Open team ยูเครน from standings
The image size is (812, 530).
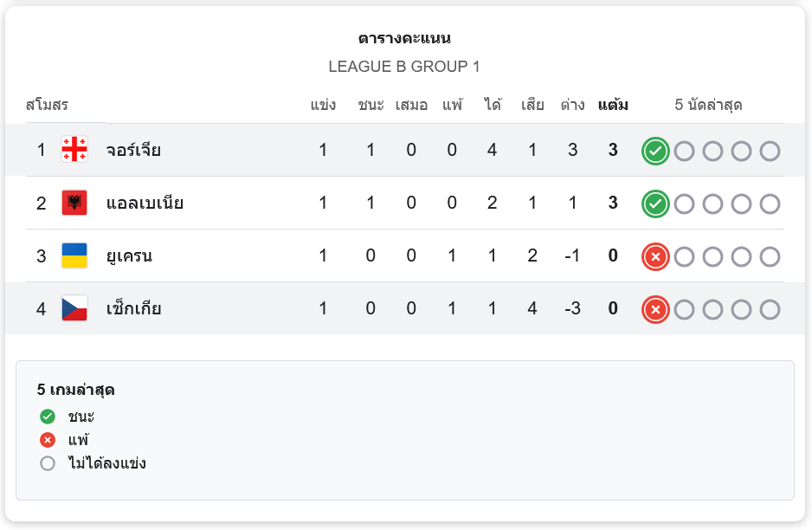(129, 256)
